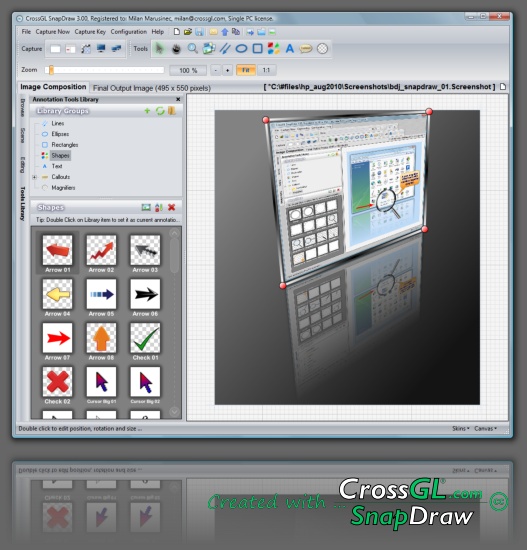The width and height of the screenshot is (527, 550).
Task: Click the Zoom slider handle
Action: point(51,70)
